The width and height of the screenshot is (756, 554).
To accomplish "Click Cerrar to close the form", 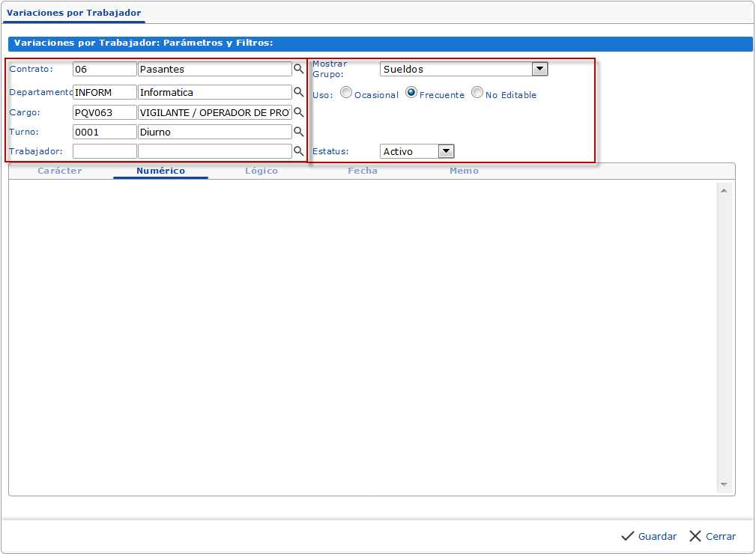I will click(x=713, y=536).
